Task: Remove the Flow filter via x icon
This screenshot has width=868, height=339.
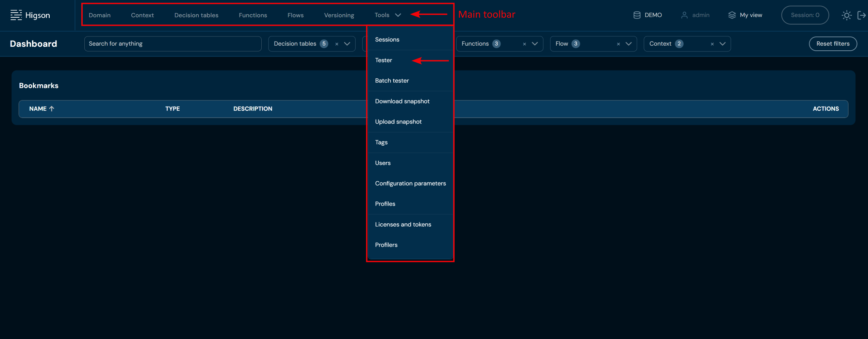Action: point(618,44)
